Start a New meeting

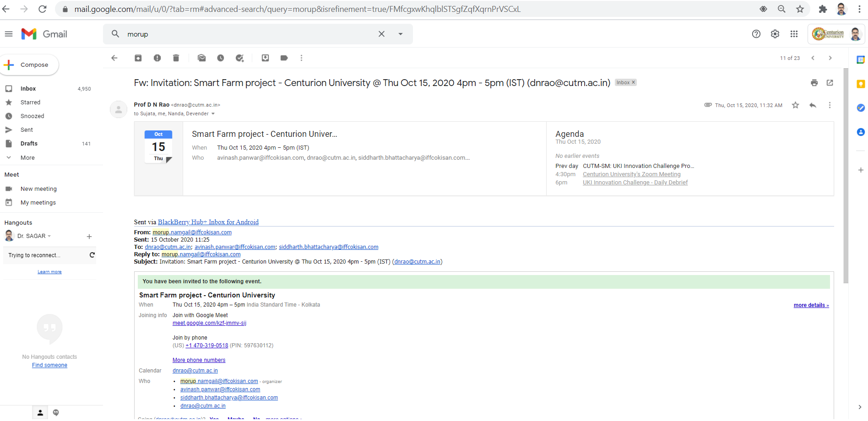38,189
